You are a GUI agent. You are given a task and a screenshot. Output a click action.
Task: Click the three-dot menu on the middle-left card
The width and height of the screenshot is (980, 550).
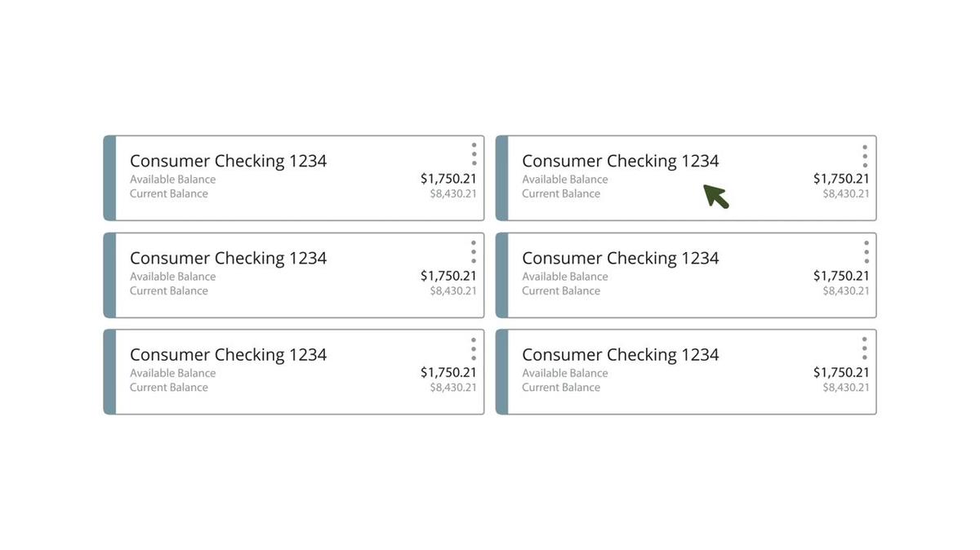point(474,251)
